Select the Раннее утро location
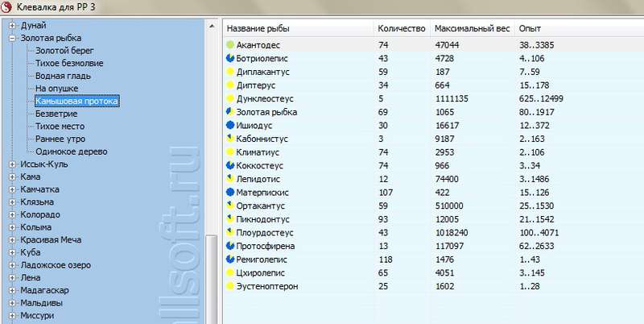 [x=61, y=139]
